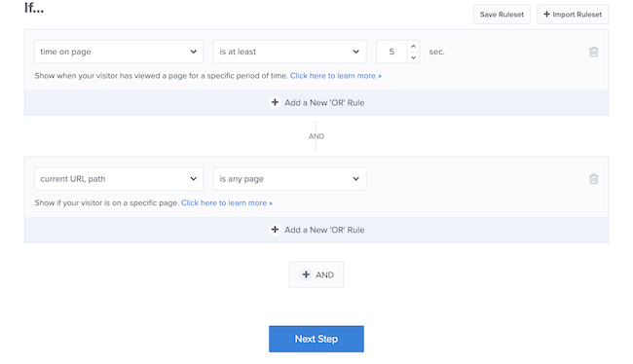Increase the seconds value with up arrow
The height and width of the screenshot is (364, 633).
[413, 46]
